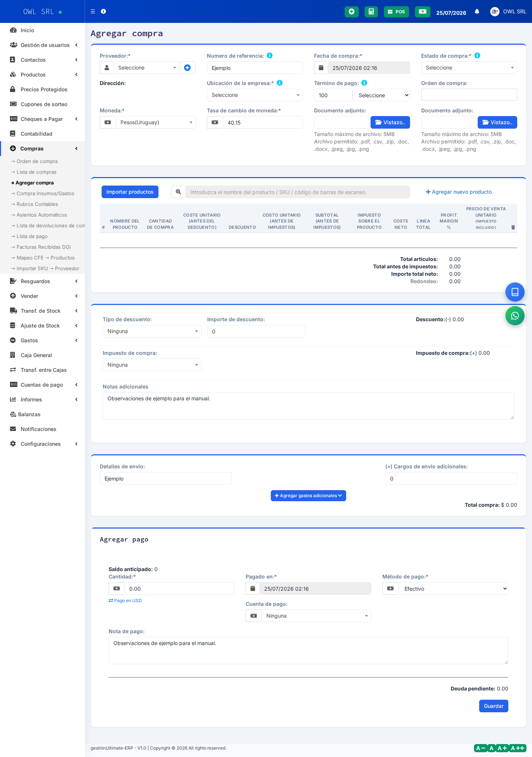This screenshot has width=532, height=757.
Task: Click the trash icon in products table header
Action: (513, 227)
